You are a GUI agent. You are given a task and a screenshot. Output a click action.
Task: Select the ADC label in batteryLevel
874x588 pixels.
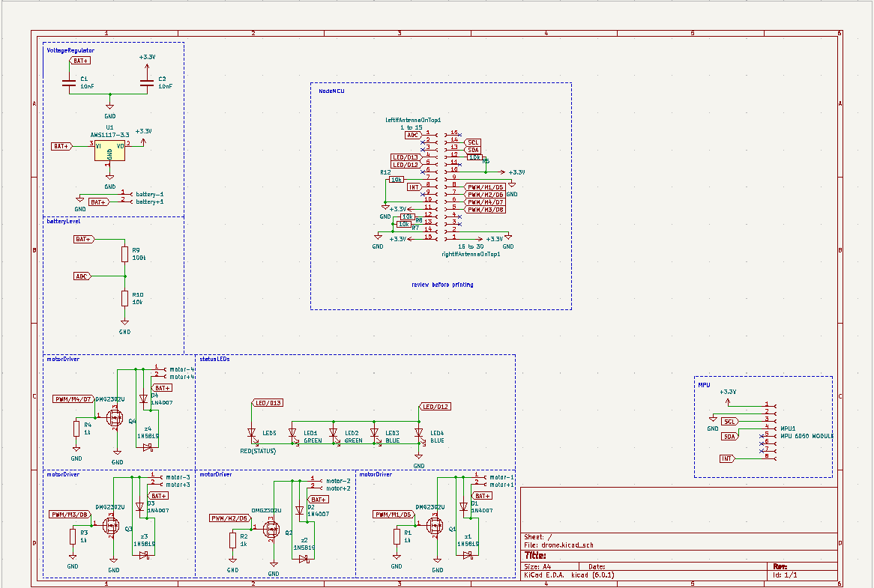pos(79,276)
